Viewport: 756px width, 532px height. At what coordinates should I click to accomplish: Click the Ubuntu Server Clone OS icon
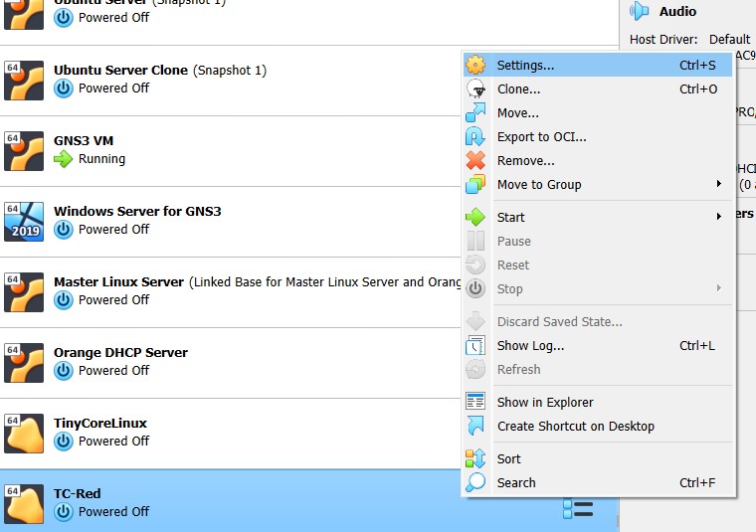coord(24,81)
